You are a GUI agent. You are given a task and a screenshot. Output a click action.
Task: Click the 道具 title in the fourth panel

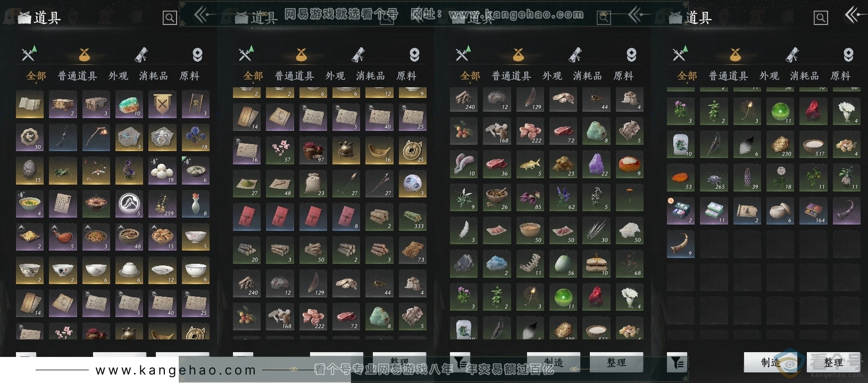(x=698, y=18)
